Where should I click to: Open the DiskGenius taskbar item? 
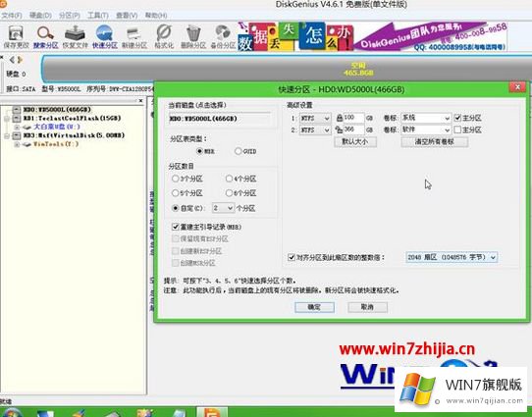point(212,412)
